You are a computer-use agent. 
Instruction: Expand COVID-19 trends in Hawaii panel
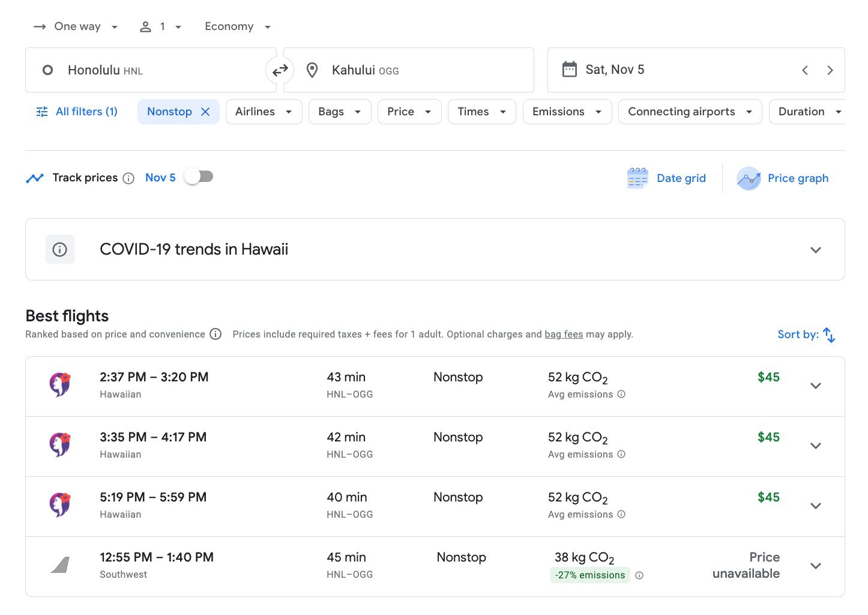pyautogui.click(x=815, y=250)
